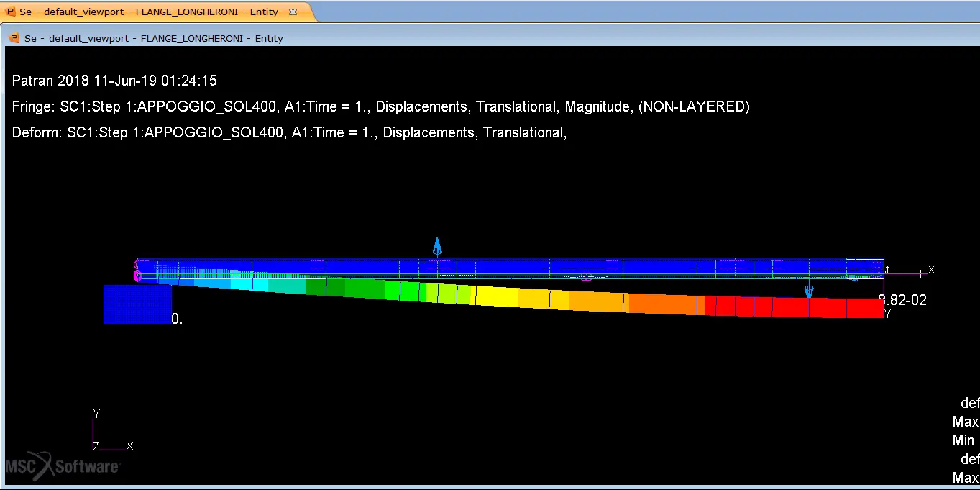Pick the upward load arrow above the beam
This screenshot has width=980, height=490.
coord(437,247)
